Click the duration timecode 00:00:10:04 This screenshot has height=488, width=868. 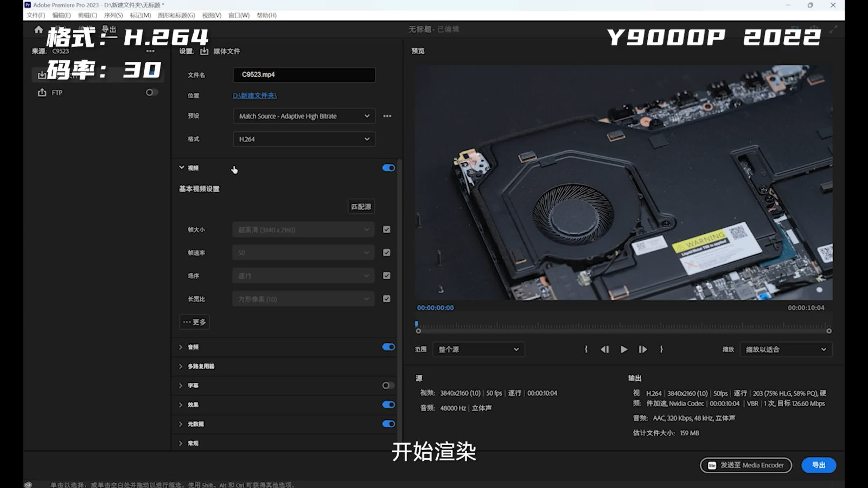pyautogui.click(x=806, y=308)
